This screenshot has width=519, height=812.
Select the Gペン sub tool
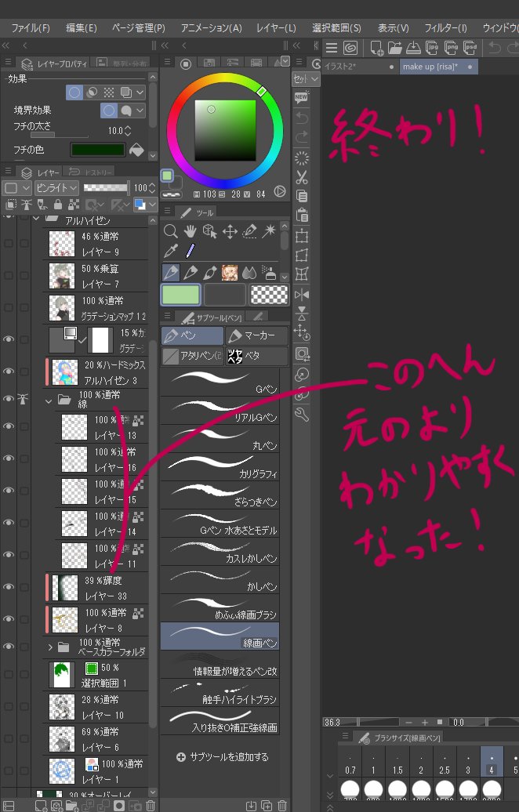pyautogui.click(x=220, y=382)
